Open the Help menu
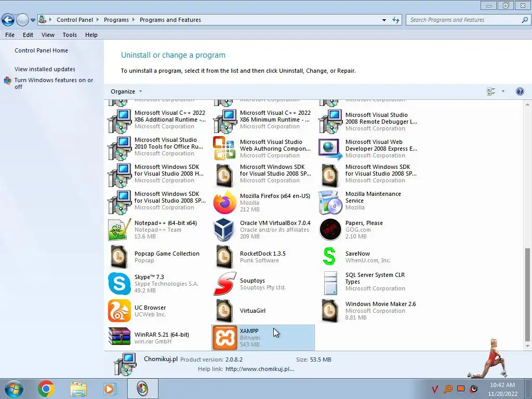532x399 pixels. tap(91, 35)
